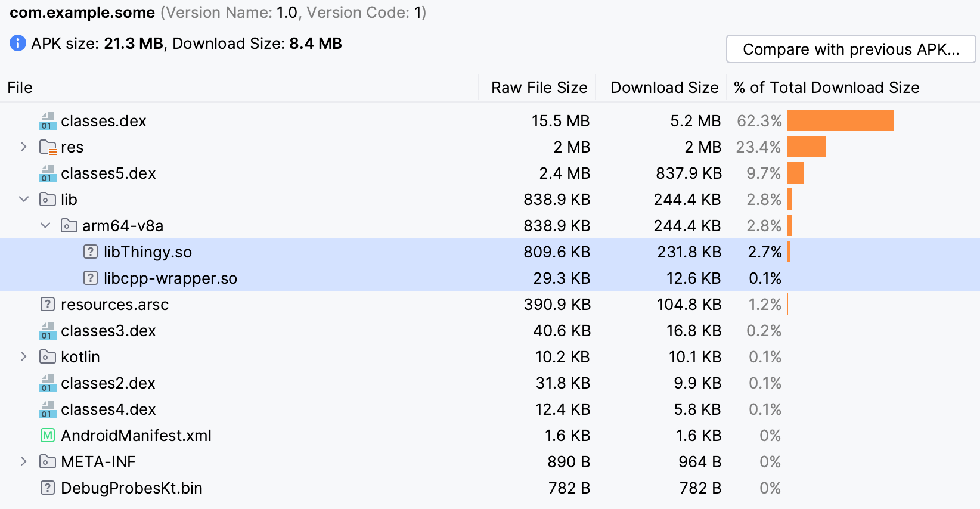Image resolution: width=980 pixels, height=509 pixels.
Task: Select the classes.dex row name
Action: pos(104,121)
